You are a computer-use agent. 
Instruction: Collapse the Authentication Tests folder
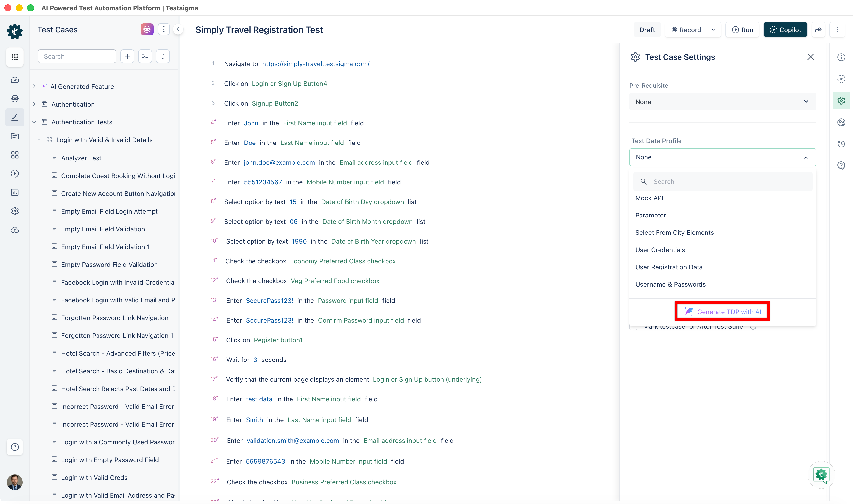[34, 122]
